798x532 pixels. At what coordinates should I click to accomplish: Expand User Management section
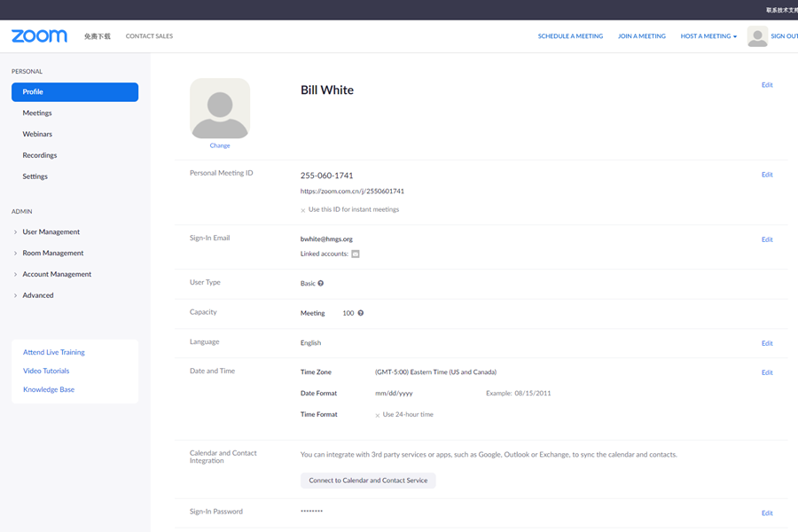click(51, 232)
